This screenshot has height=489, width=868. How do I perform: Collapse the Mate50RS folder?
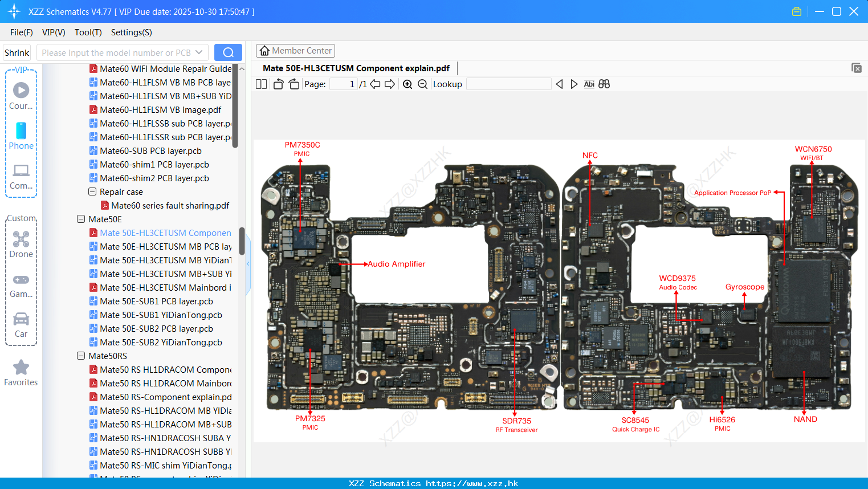tap(81, 356)
